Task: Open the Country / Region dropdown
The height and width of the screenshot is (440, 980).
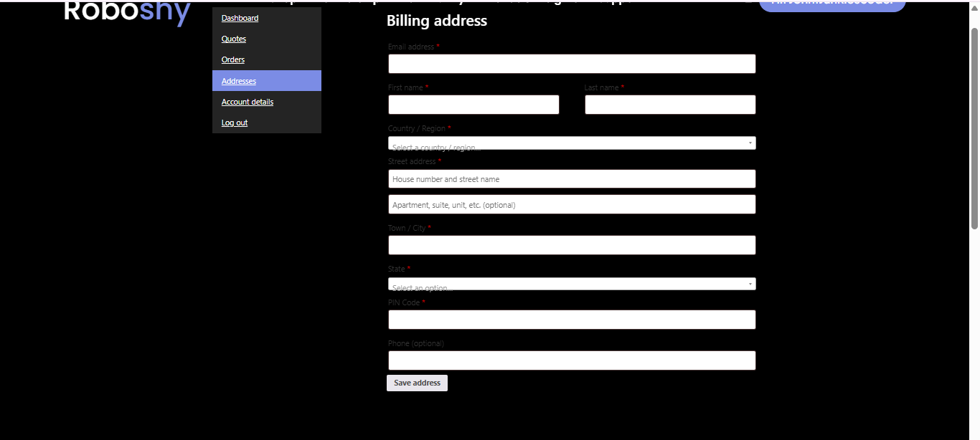Action: (572, 143)
